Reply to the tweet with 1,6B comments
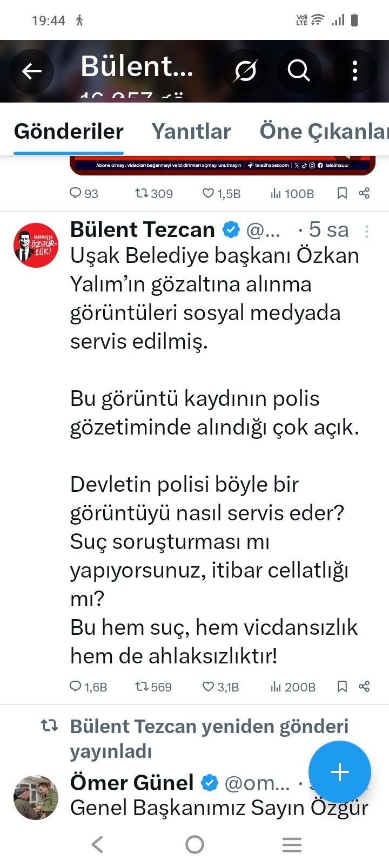389x868 pixels. point(76,687)
